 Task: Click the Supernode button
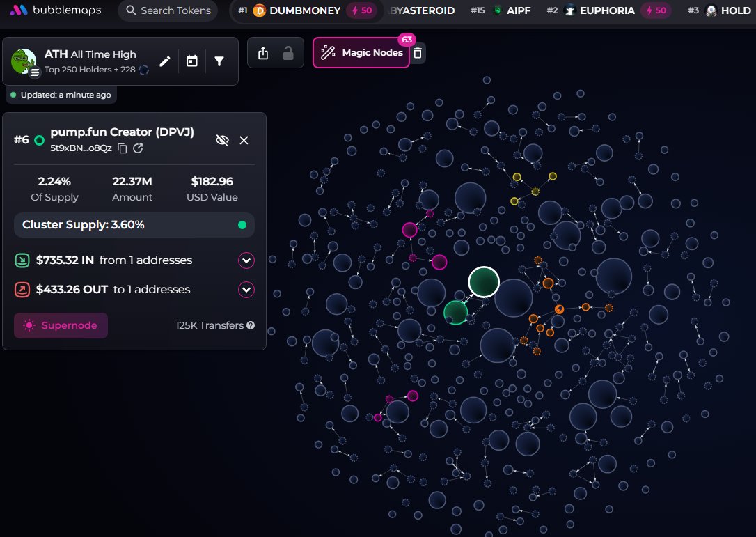click(61, 325)
